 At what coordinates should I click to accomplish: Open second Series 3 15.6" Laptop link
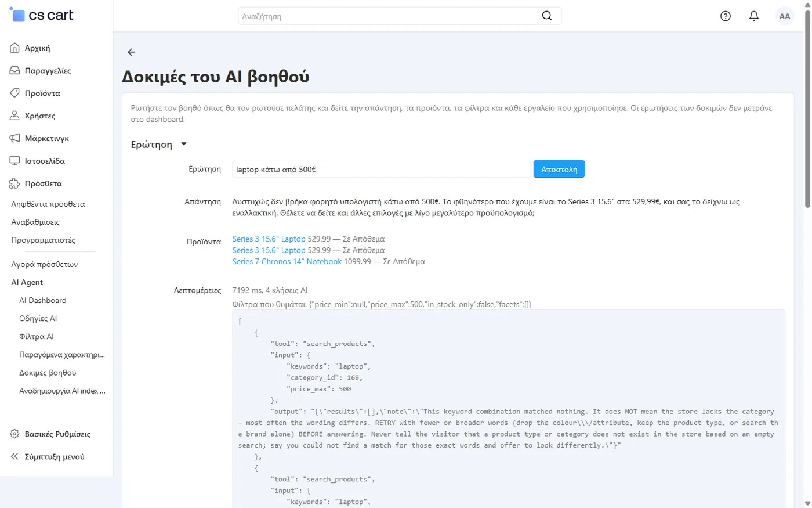coord(269,250)
